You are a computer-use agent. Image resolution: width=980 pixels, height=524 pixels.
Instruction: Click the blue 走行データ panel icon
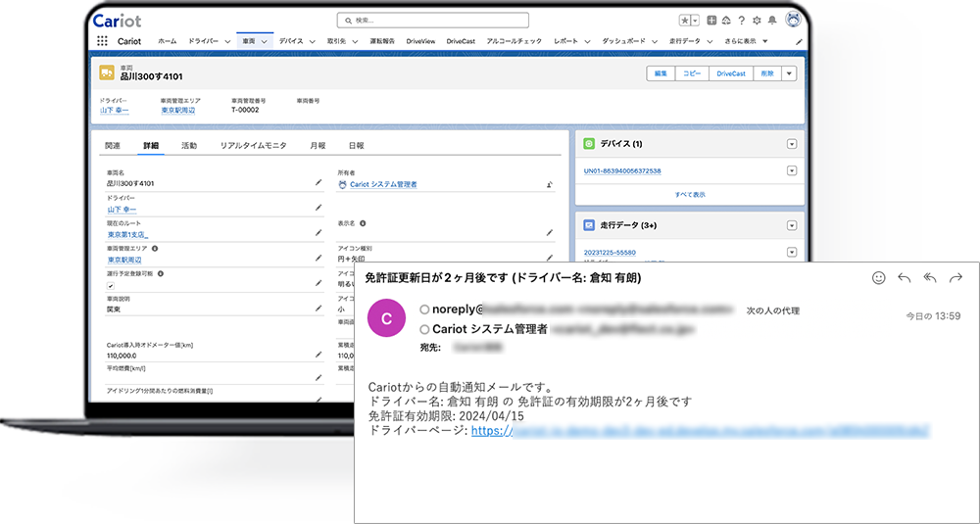[x=589, y=225]
